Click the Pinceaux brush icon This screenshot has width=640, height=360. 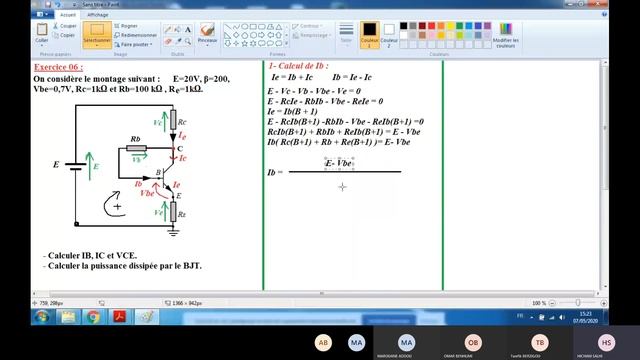(207, 30)
